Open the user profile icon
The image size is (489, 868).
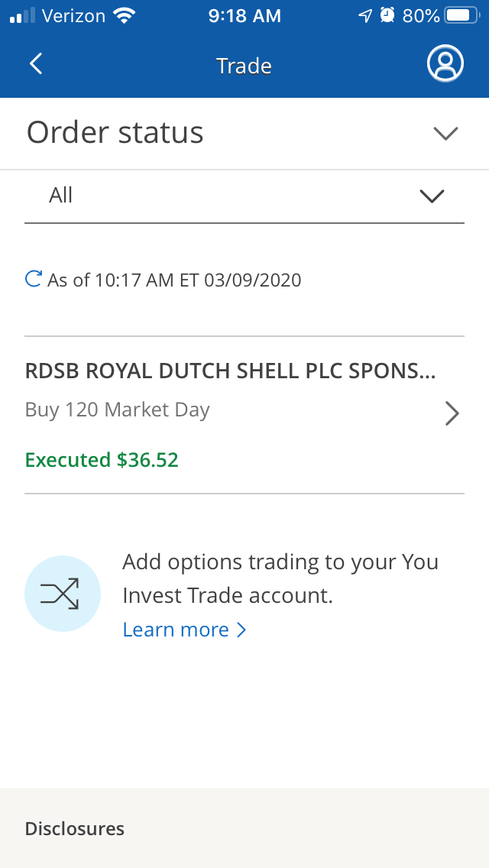445,63
